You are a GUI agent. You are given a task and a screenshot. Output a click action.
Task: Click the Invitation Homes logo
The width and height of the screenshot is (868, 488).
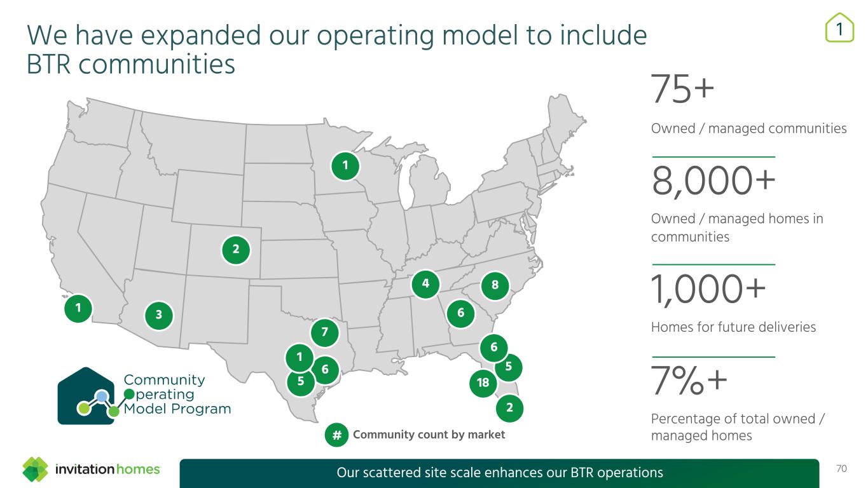click(91, 471)
